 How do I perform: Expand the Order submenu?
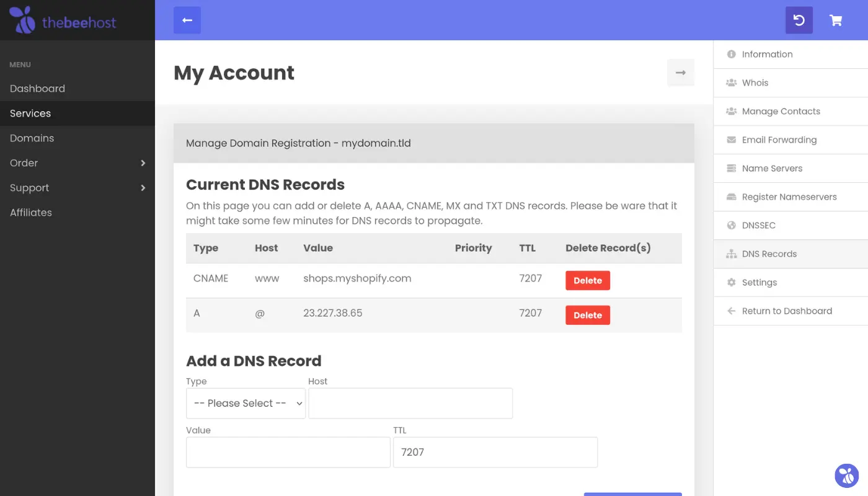tap(143, 163)
